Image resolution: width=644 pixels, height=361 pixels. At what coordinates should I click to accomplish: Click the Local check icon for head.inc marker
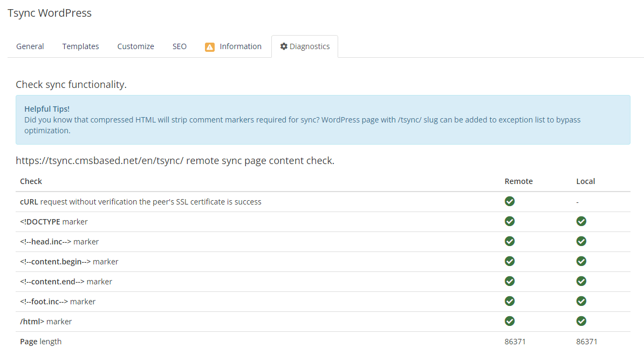coord(581,242)
